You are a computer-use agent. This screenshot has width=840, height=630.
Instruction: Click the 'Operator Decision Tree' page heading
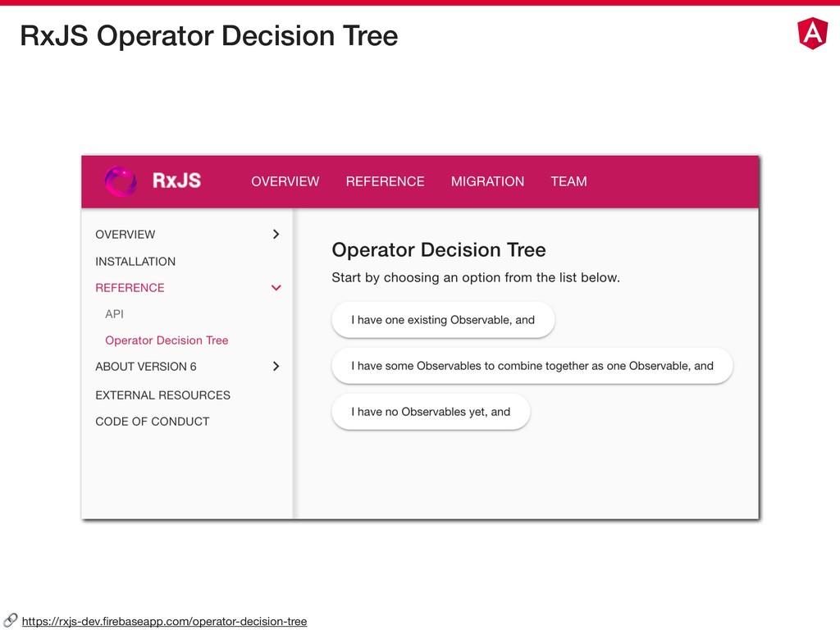[x=439, y=249]
